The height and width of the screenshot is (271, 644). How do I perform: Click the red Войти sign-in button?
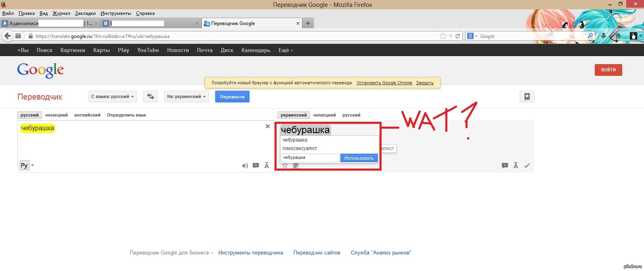[608, 70]
